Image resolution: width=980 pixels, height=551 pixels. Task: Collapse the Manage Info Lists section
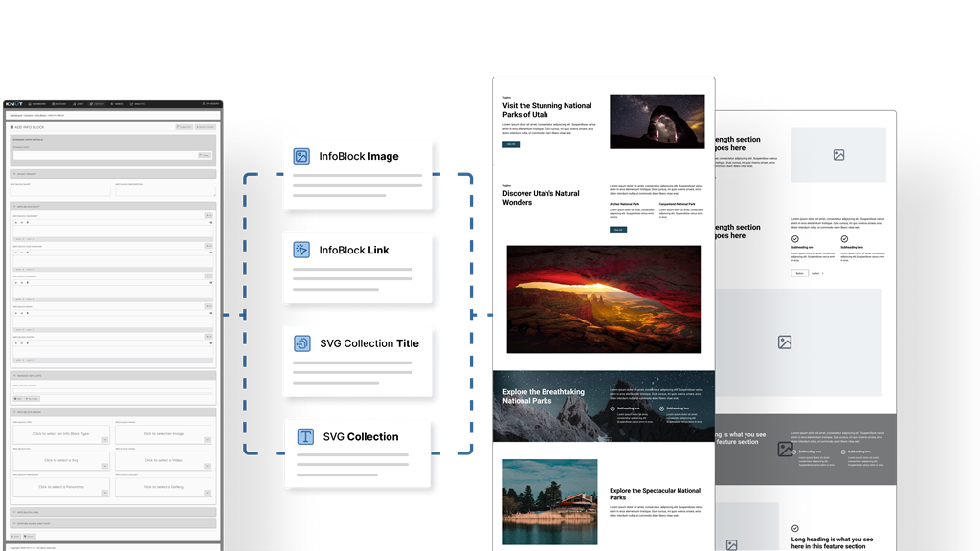coord(113,375)
